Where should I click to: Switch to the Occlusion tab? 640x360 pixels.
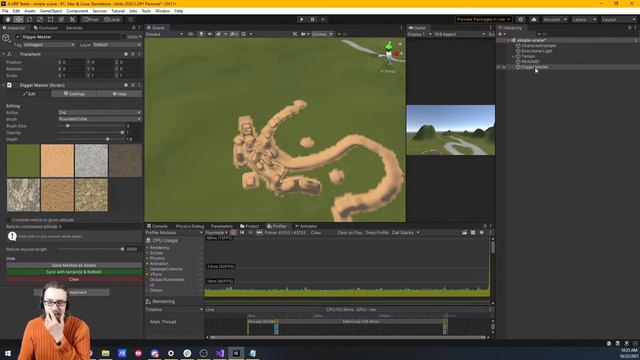tap(46, 28)
